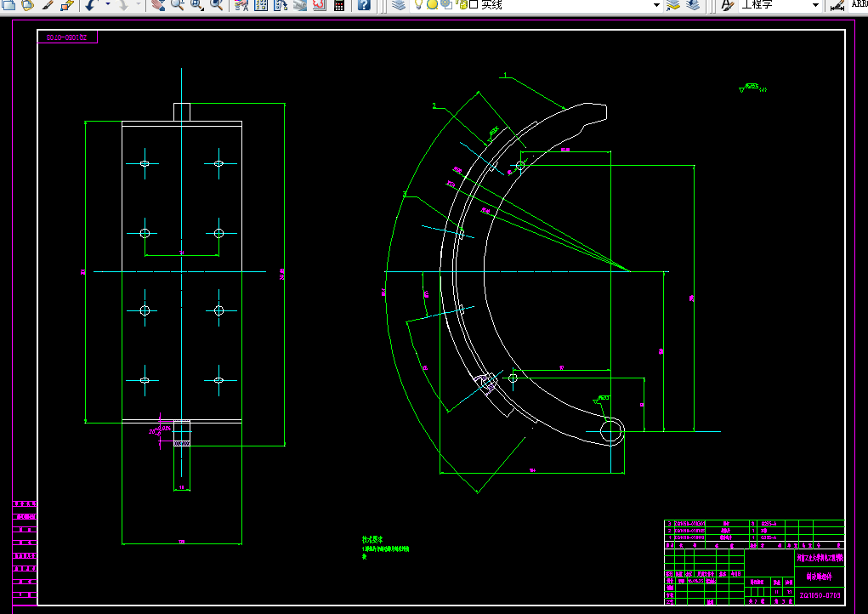This screenshot has height=614, width=868.
Task: Click the Make Object's Layer Current icon
Action: click(672, 5)
